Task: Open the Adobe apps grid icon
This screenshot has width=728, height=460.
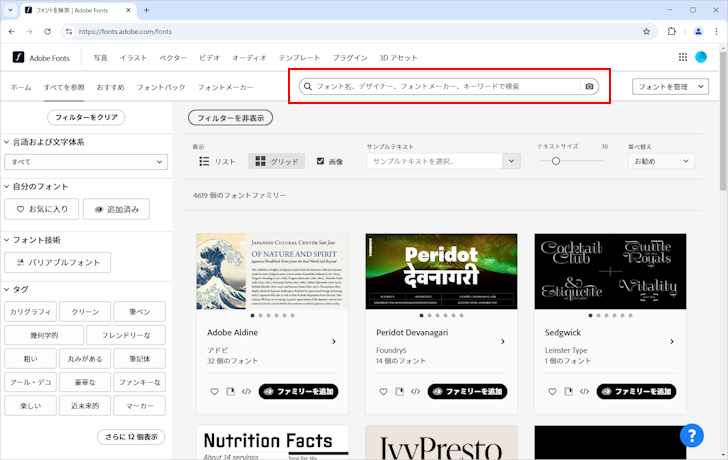Action: (683, 58)
